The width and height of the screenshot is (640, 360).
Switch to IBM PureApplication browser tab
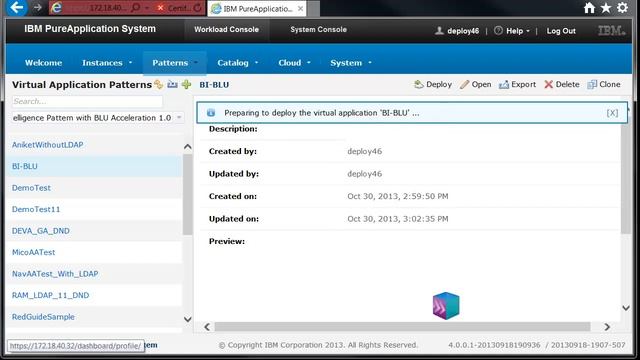coord(257,9)
